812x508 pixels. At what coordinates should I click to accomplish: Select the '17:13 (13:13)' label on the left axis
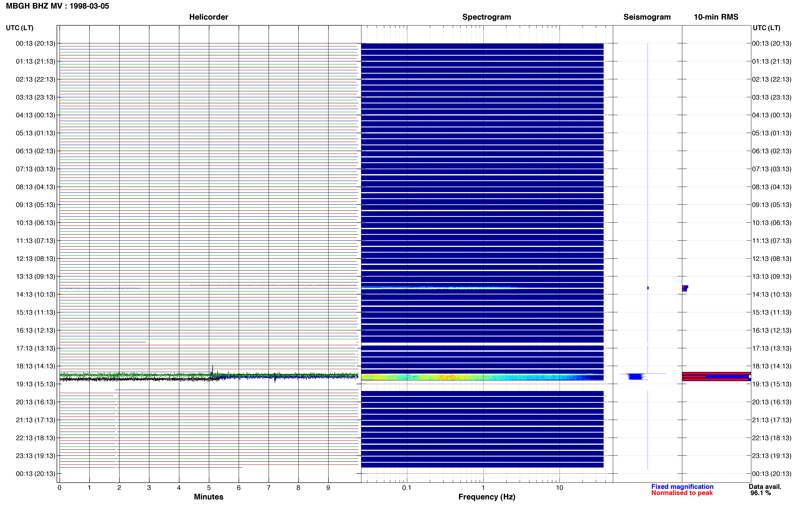click(x=36, y=348)
